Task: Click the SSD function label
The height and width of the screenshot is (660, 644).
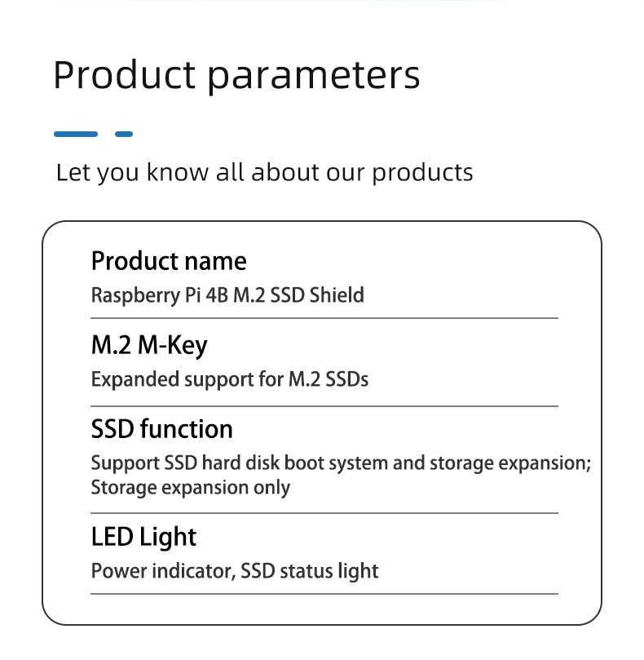Action: pyautogui.click(x=162, y=429)
